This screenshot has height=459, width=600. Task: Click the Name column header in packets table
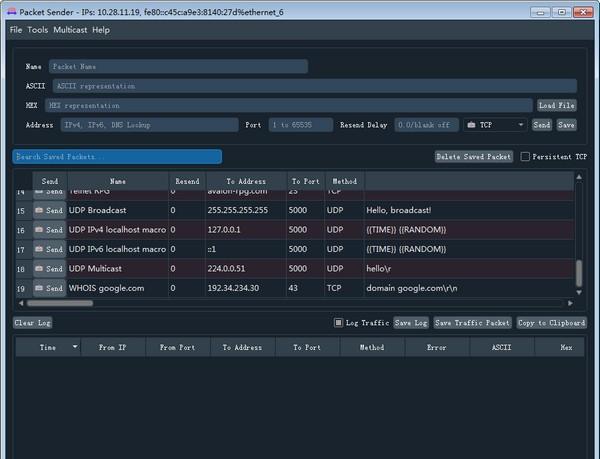coord(118,181)
